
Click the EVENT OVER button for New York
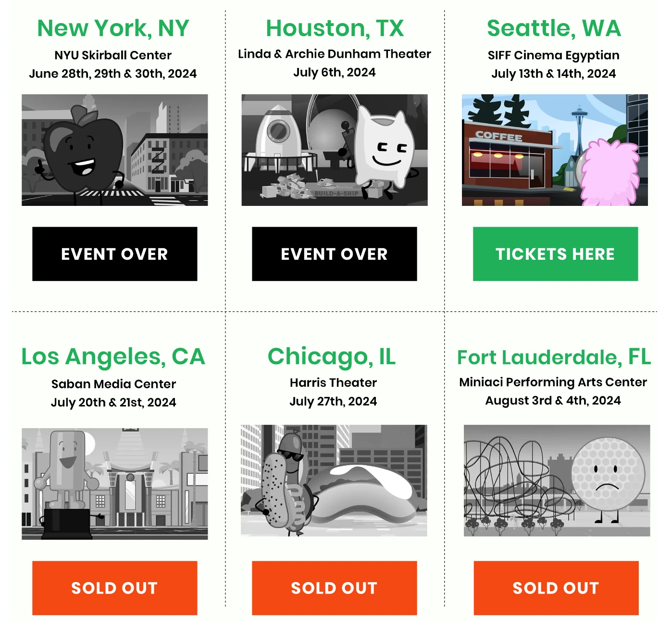114,254
